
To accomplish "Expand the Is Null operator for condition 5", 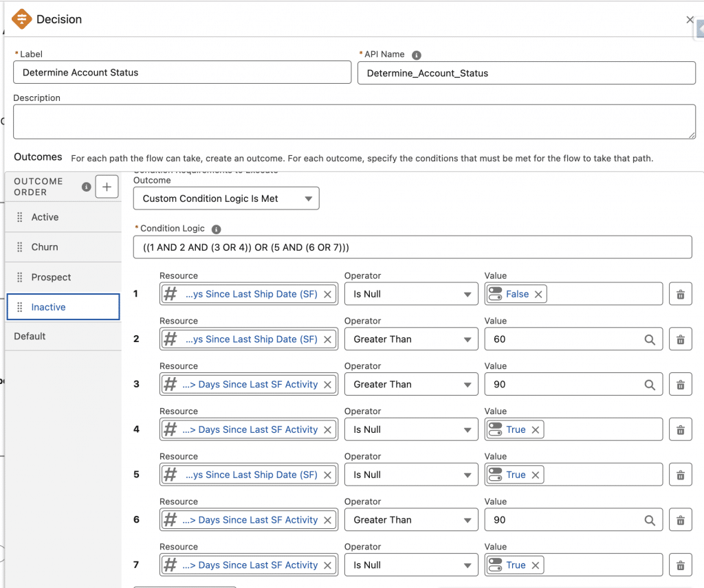I will 410,475.
